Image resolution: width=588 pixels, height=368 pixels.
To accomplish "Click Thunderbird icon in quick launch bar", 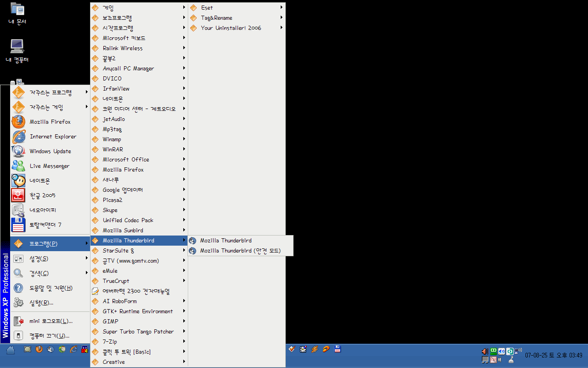I will (x=51, y=349).
